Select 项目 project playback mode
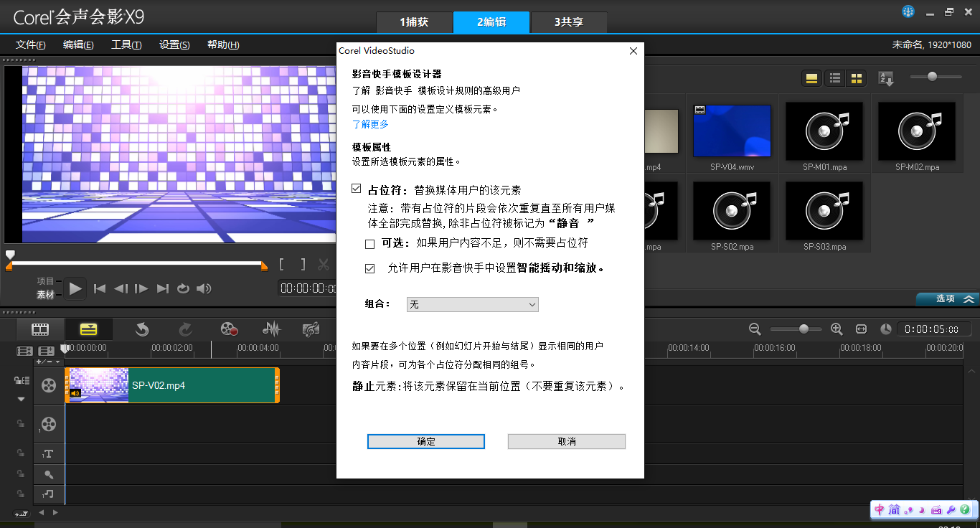The width and height of the screenshot is (980, 528). coord(46,281)
